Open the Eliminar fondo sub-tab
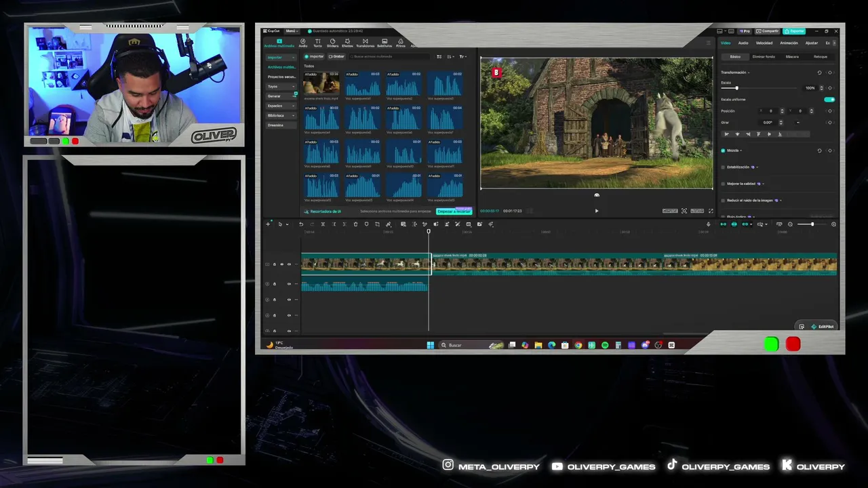 (x=764, y=57)
